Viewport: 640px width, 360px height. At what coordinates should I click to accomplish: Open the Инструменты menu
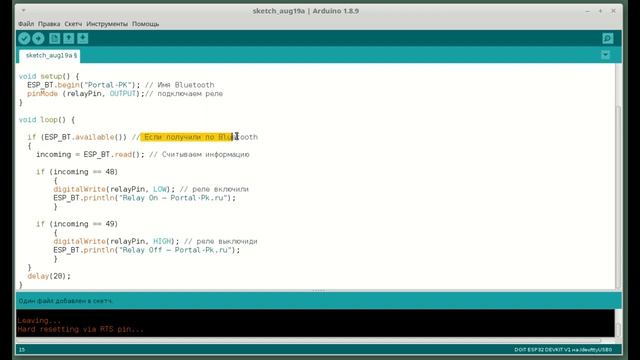107,24
